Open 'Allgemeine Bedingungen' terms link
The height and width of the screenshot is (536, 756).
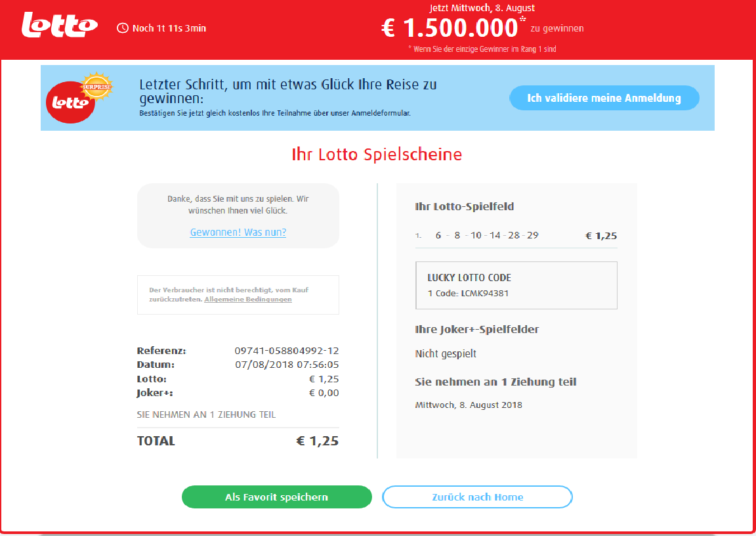pos(248,299)
